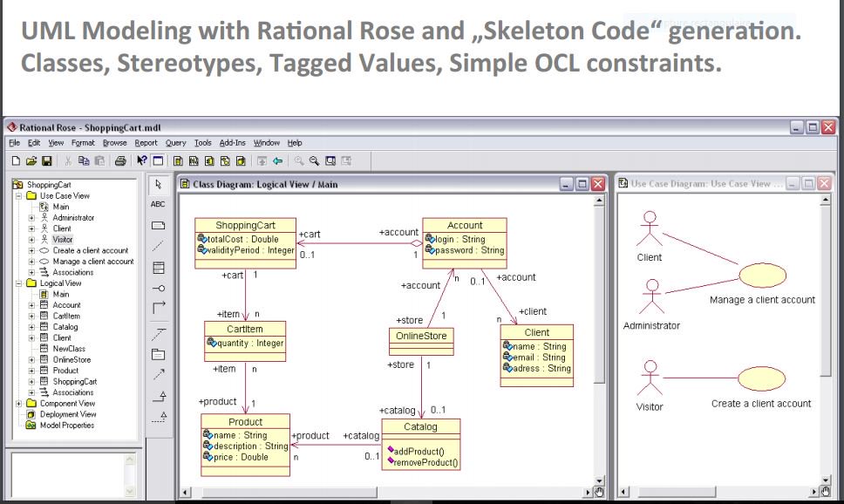Click the Browse Class Diagram toolbar icon

(x=178, y=160)
